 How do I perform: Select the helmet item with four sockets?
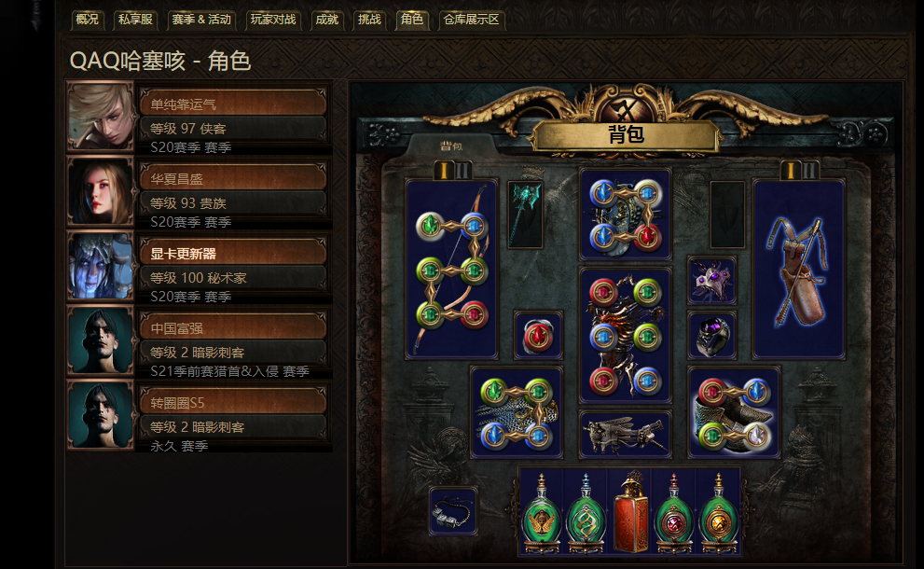(626, 215)
